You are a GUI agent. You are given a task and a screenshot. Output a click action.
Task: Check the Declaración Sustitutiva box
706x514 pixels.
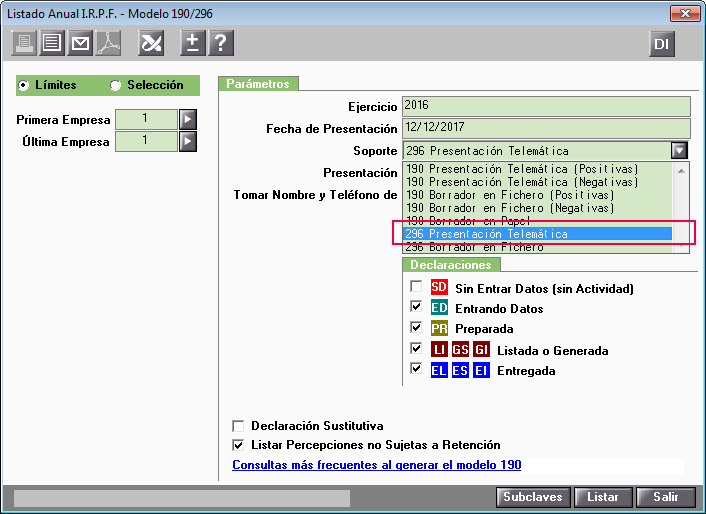238,425
